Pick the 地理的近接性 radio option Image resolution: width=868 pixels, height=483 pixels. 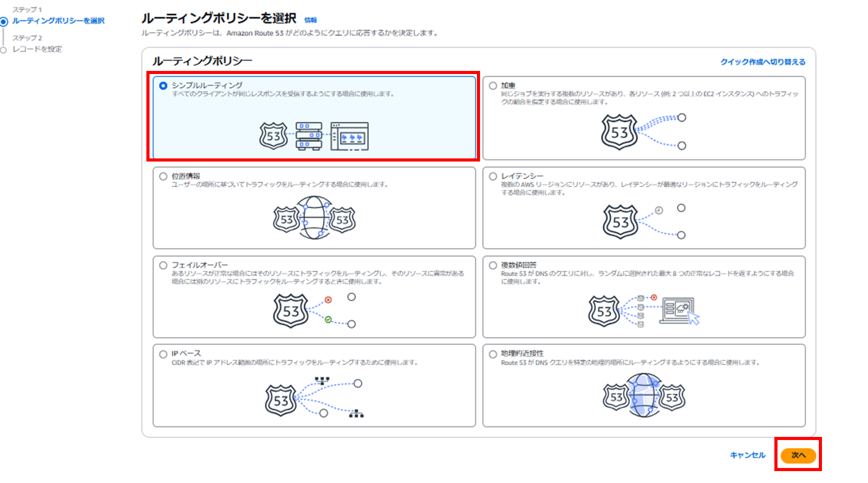(x=493, y=354)
